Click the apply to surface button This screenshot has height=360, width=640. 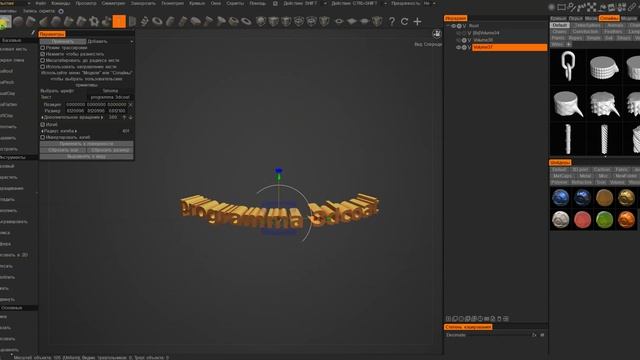pyautogui.click(x=87, y=144)
